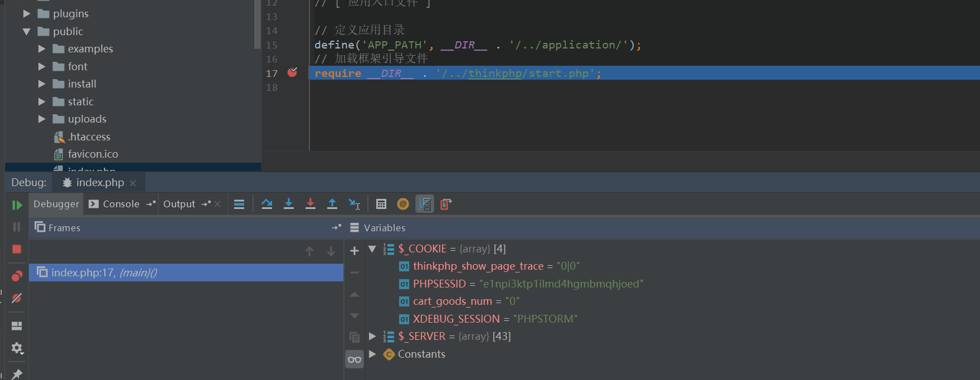Expand the Constants node
The height and width of the screenshot is (380, 980).
372,354
